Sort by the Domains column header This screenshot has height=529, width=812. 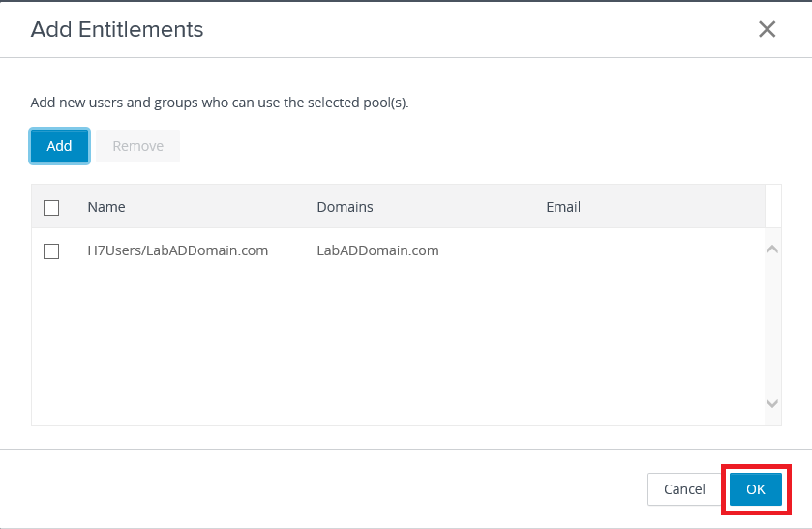[x=345, y=207]
